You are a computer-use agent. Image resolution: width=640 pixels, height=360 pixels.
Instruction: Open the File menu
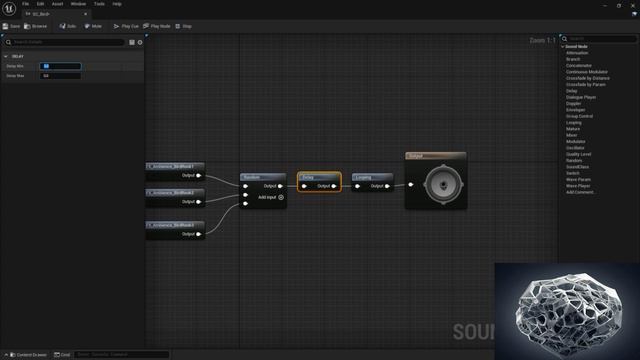tap(25, 4)
